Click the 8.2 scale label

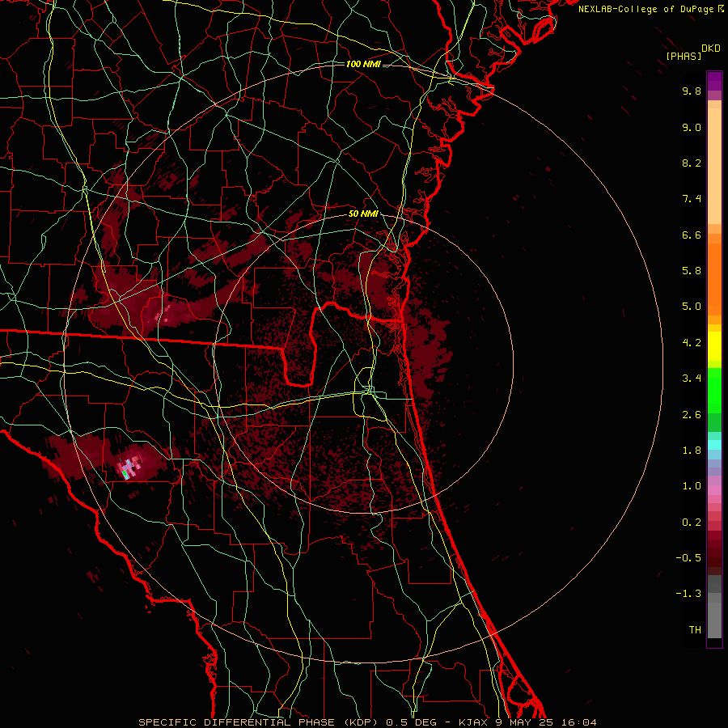pos(692,163)
